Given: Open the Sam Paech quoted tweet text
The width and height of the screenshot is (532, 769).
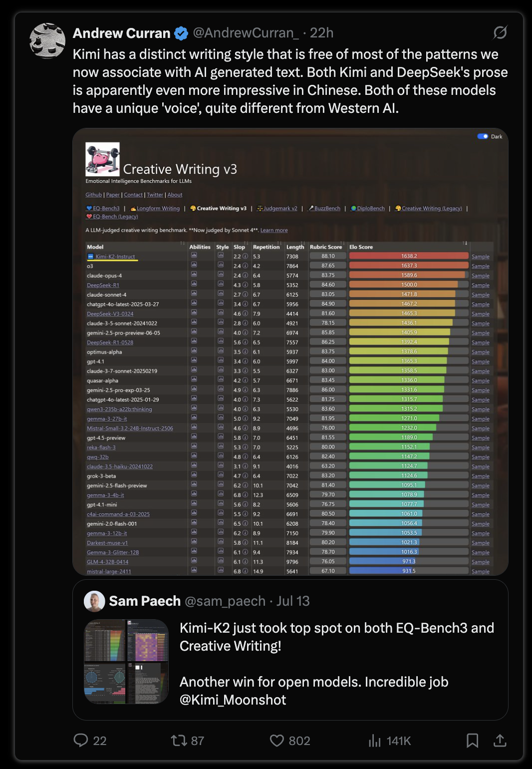Looking at the screenshot, I should pyautogui.click(x=337, y=664).
